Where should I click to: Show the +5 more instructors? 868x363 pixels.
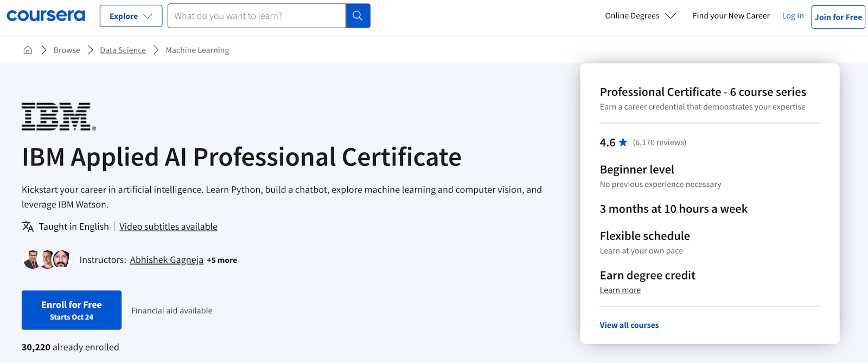coord(222,260)
